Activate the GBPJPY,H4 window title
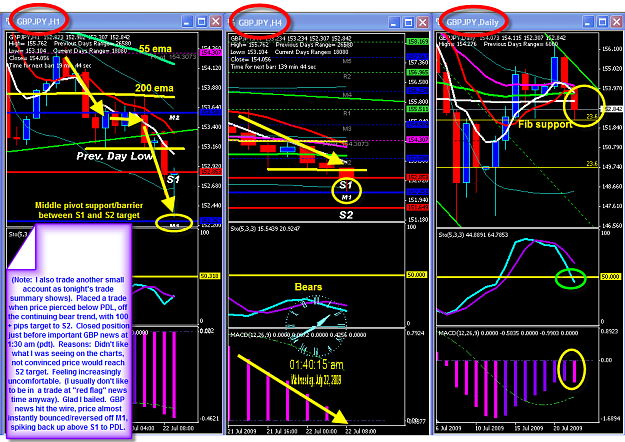The height and width of the screenshot is (442, 625). (260, 23)
